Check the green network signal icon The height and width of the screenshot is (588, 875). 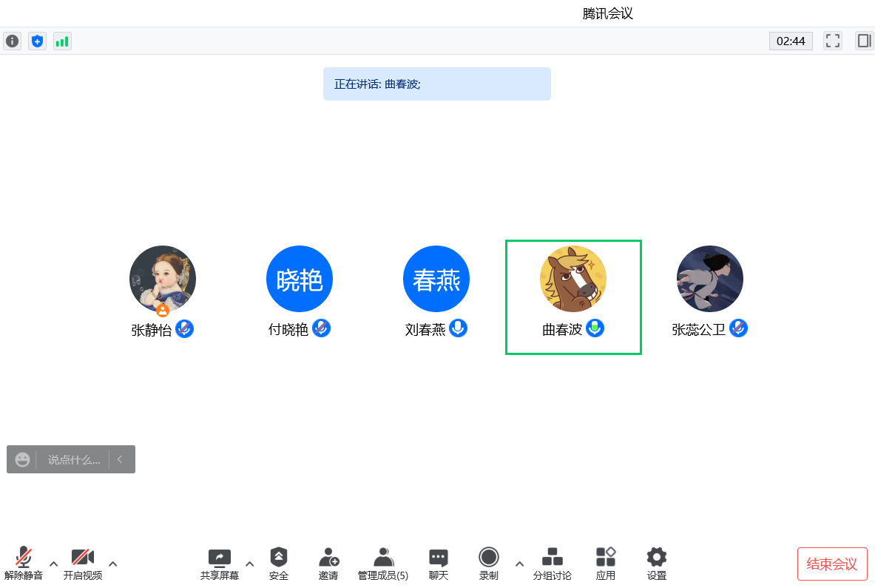click(62, 41)
